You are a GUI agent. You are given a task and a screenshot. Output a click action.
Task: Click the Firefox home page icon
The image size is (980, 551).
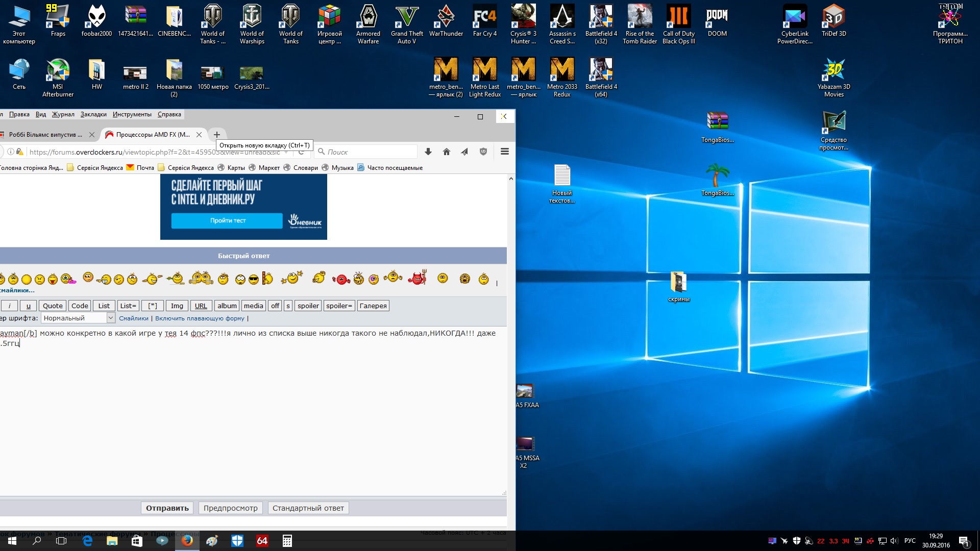point(446,152)
